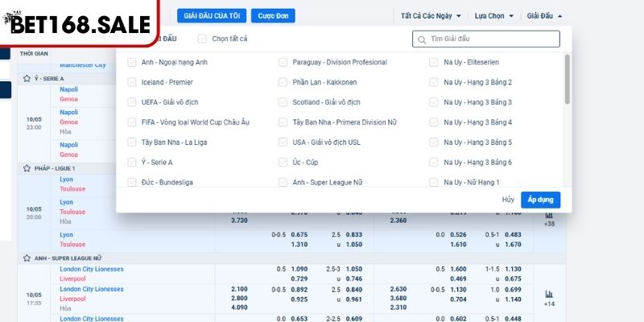
Task: Check the Anh - Ngoại hạng Anh league
Action: click(132, 62)
